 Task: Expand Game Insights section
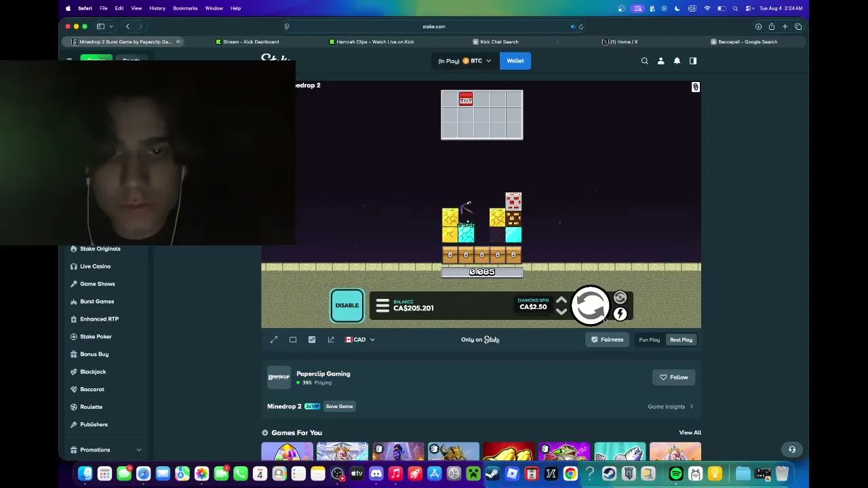671,407
